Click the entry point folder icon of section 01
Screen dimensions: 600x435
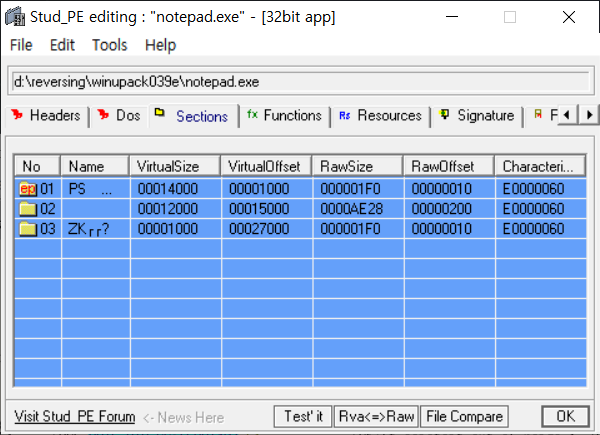tap(28, 189)
